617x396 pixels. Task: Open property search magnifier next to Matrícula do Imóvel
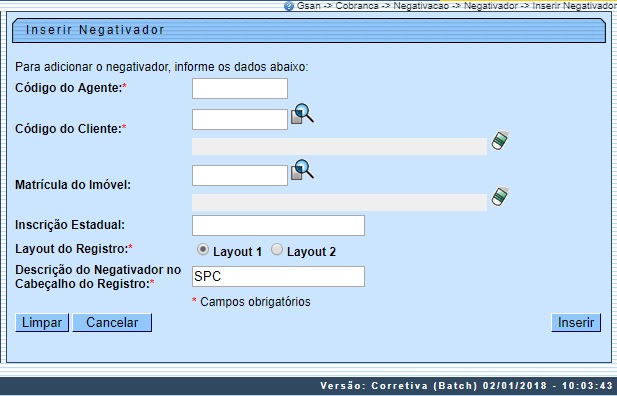pyautogui.click(x=302, y=170)
